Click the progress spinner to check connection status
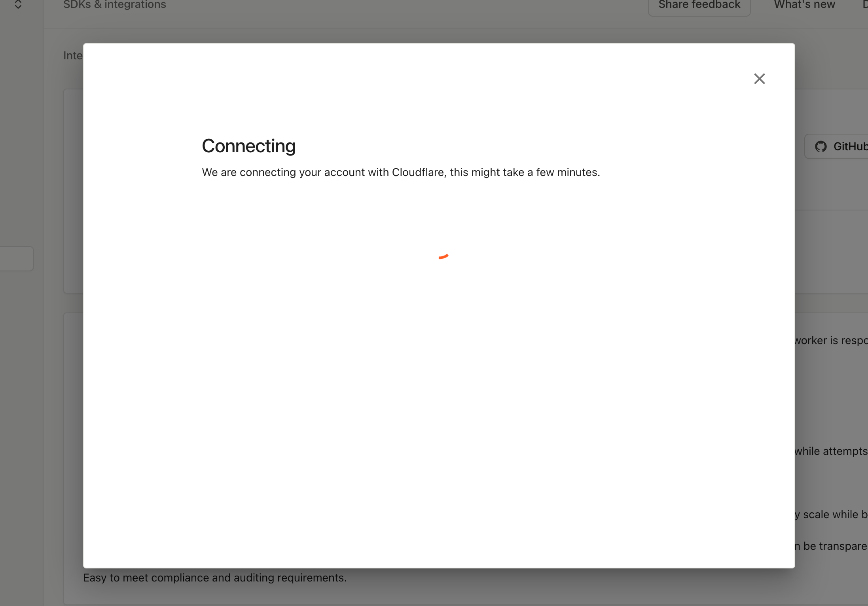This screenshot has height=606, width=868. click(443, 257)
